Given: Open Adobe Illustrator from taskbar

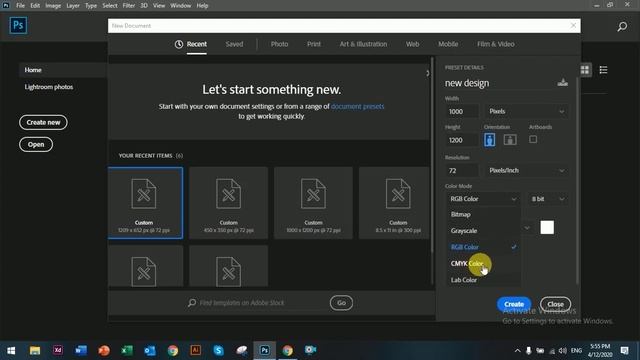Looking at the screenshot, I should point(196,350).
